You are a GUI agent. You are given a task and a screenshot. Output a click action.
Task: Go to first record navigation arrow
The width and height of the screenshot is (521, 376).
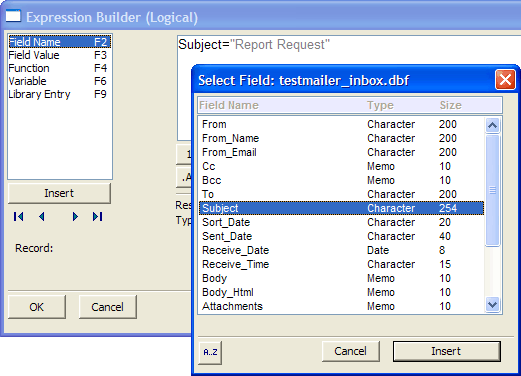(19, 217)
